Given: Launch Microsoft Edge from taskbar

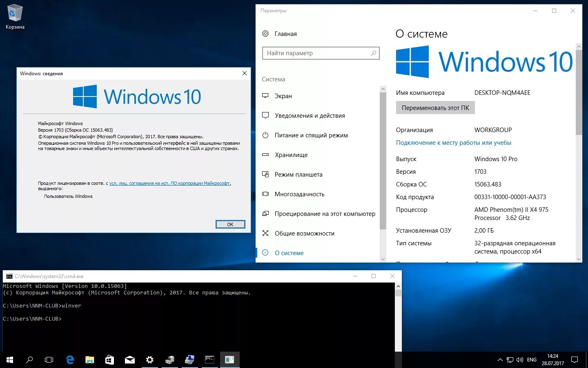Looking at the screenshot, I should coord(70,360).
